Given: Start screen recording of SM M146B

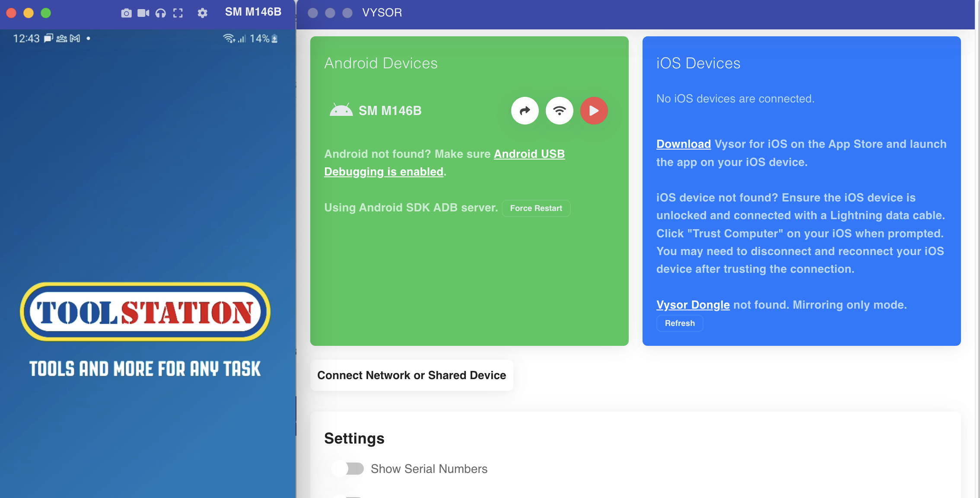Looking at the screenshot, I should 143,13.
